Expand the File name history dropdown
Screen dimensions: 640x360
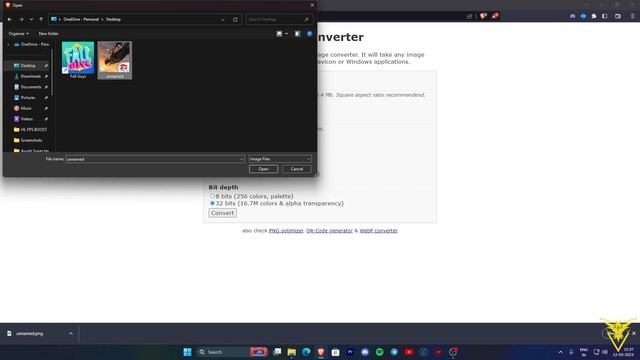click(241, 159)
